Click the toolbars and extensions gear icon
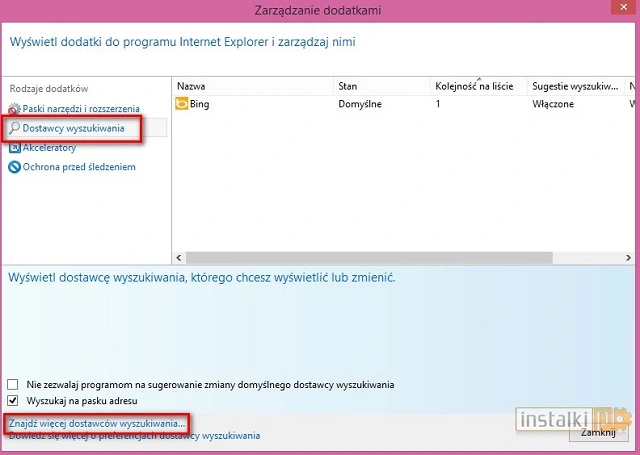The image size is (640, 455). point(14,108)
